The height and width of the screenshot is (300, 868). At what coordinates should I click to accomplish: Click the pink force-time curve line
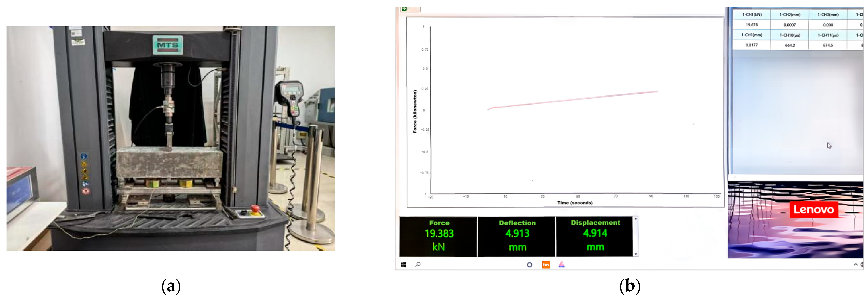(573, 100)
